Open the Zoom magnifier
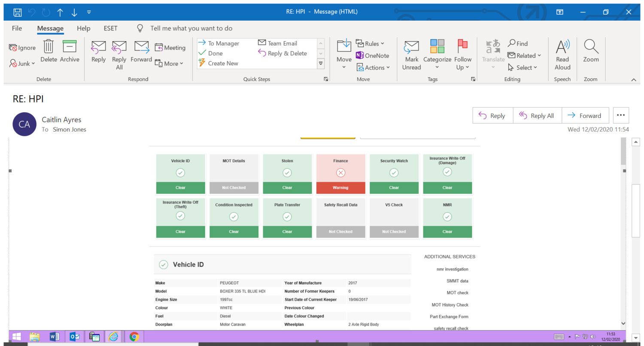The height and width of the screenshot is (346, 644). point(591,52)
